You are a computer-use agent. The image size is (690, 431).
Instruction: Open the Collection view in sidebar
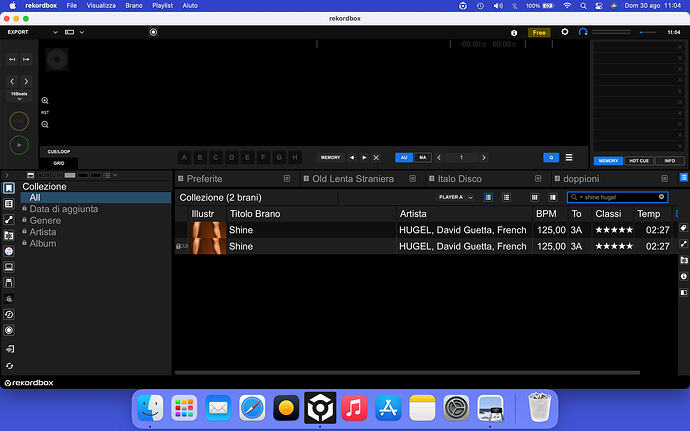[9, 188]
